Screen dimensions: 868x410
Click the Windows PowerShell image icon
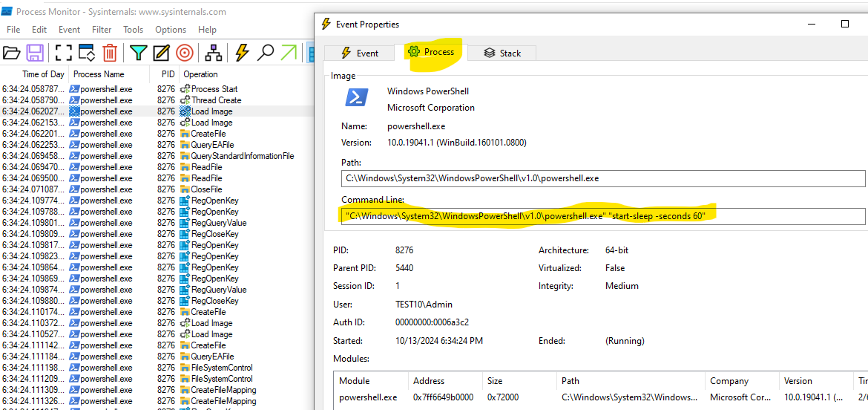(357, 97)
